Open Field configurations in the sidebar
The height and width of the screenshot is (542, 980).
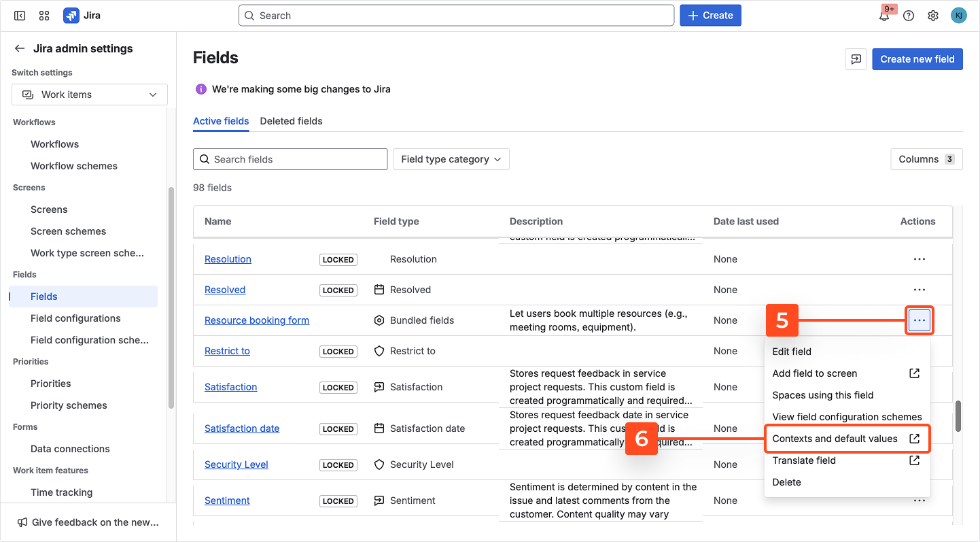pos(75,318)
